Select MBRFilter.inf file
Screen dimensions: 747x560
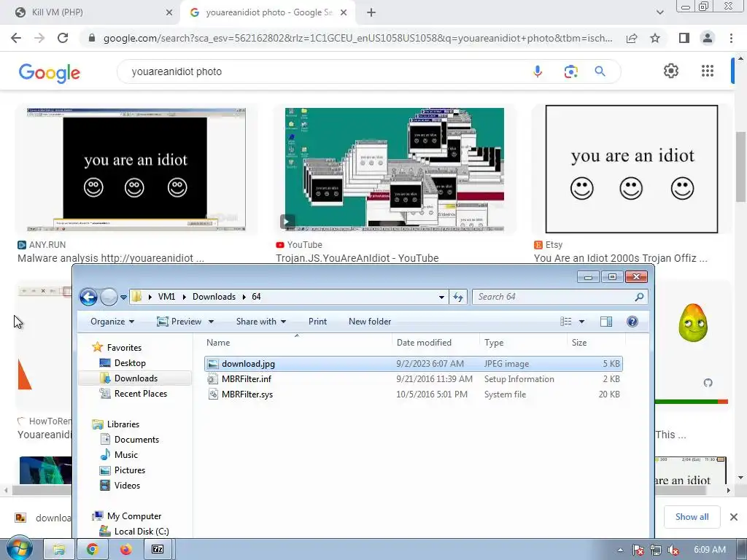point(413,379)
